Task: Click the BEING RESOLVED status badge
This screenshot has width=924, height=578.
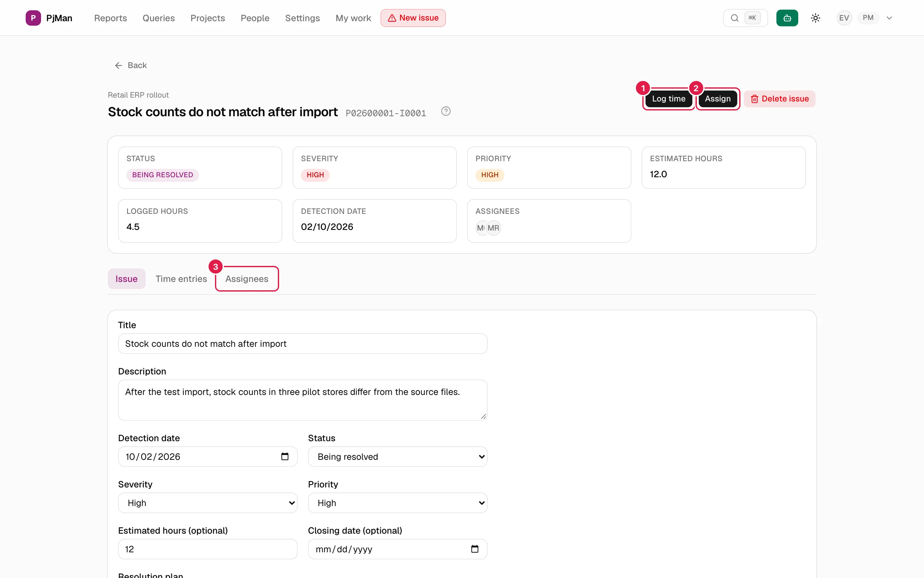Action: (162, 175)
